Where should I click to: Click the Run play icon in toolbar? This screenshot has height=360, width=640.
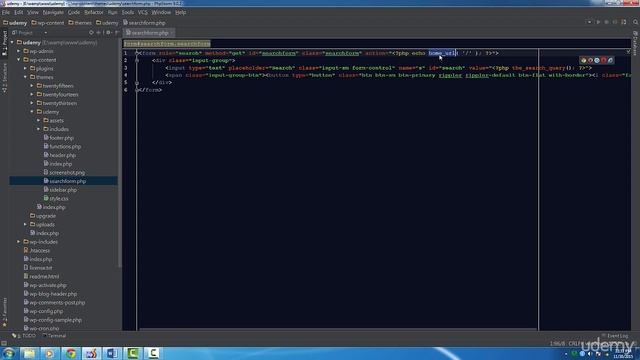598,22
